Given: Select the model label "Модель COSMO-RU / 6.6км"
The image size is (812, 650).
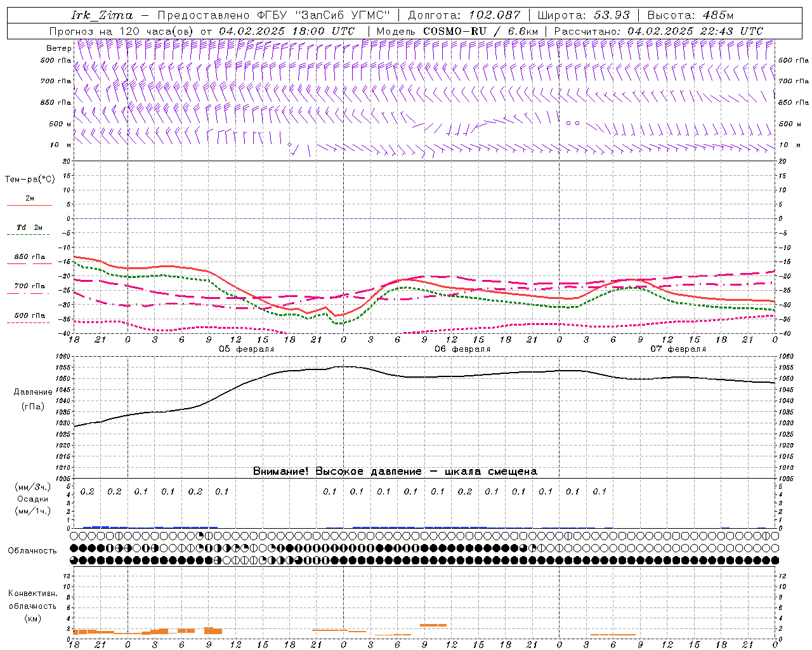Looking at the screenshot, I should tap(457, 31).
